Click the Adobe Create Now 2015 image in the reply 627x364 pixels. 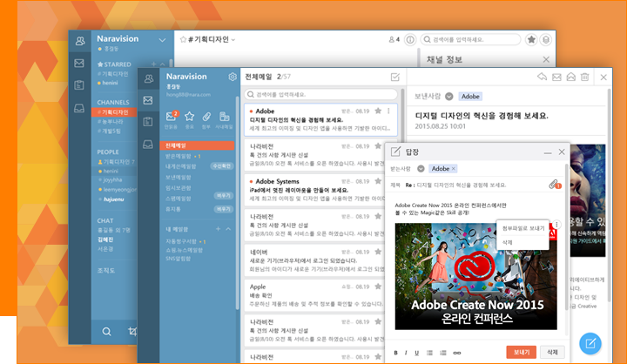(475, 276)
